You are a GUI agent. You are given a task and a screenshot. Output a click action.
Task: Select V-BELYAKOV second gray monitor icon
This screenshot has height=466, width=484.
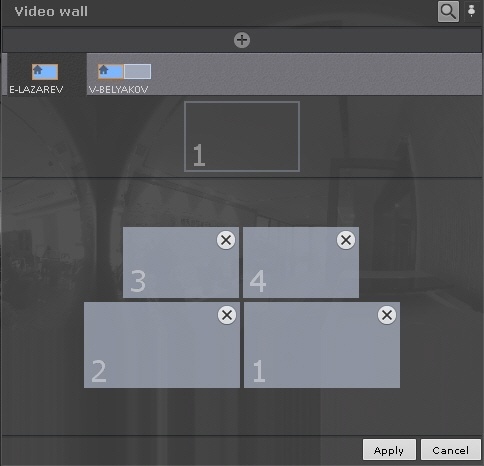137,71
